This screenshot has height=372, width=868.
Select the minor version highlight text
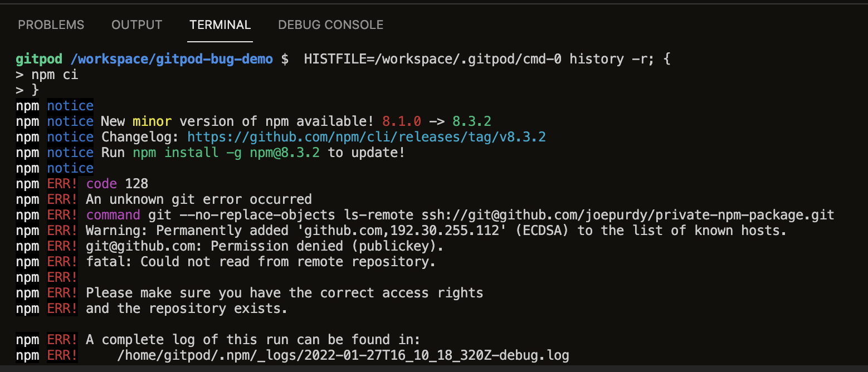pyautogui.click(x=152, y=121)
